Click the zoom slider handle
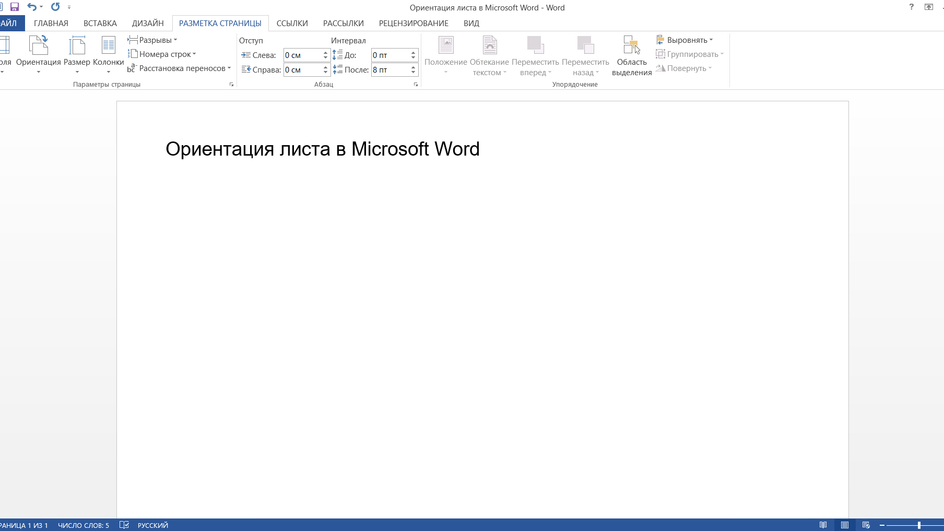This screenshot has width=944, height=531. pos(919,526)
